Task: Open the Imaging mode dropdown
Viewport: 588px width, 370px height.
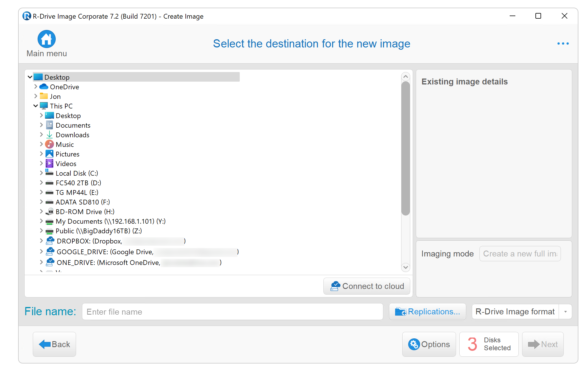Action: tap(520, 254)
